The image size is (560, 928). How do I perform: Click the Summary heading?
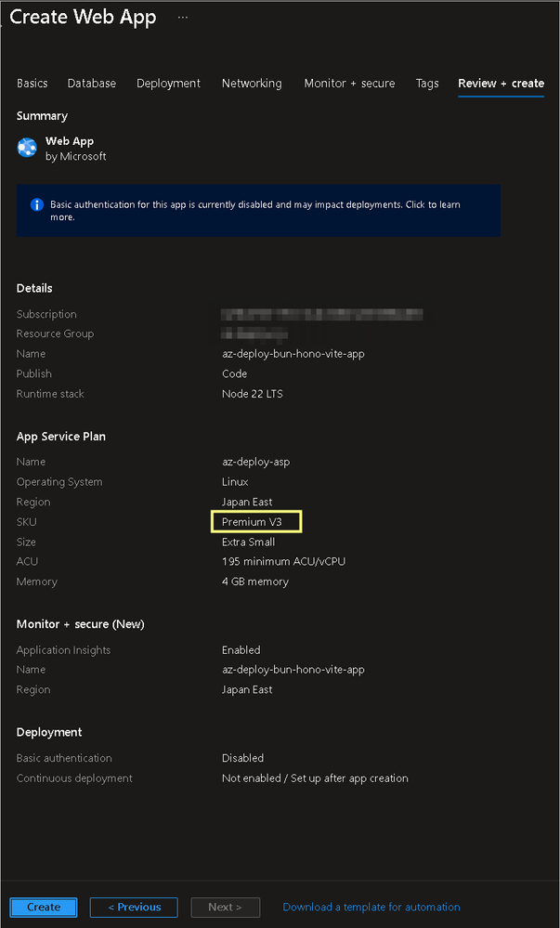(x=42, y=116)
